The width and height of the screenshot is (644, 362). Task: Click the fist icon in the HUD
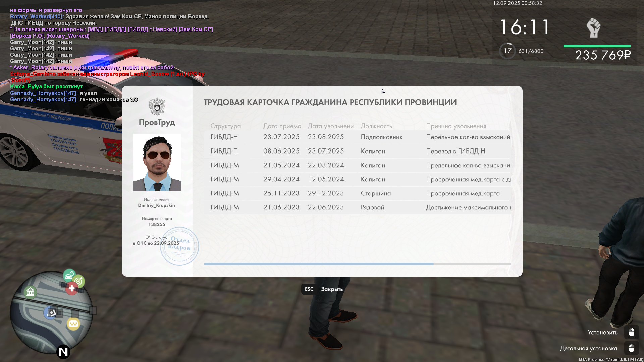[x=593, y=28]
